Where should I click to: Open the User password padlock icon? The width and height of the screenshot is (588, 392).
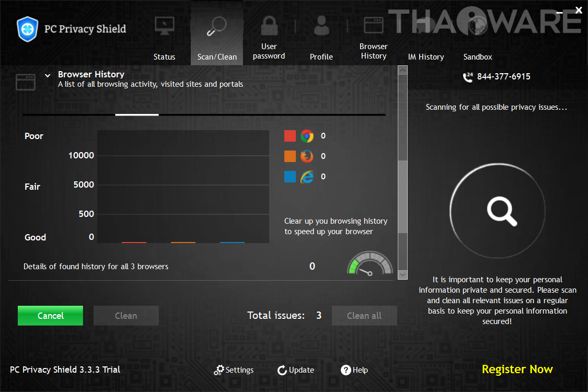(x=269, y=25)
